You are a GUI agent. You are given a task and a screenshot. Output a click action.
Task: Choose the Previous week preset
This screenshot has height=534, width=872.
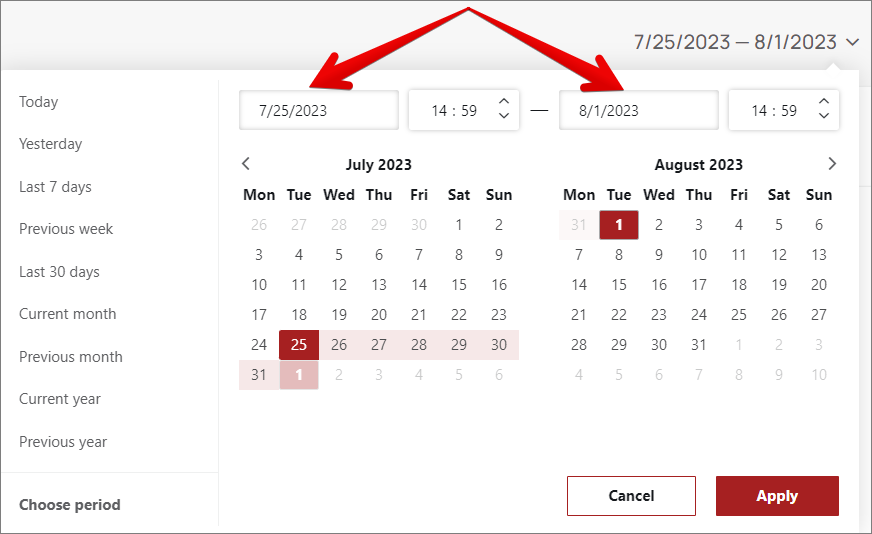tap(66, 229)
